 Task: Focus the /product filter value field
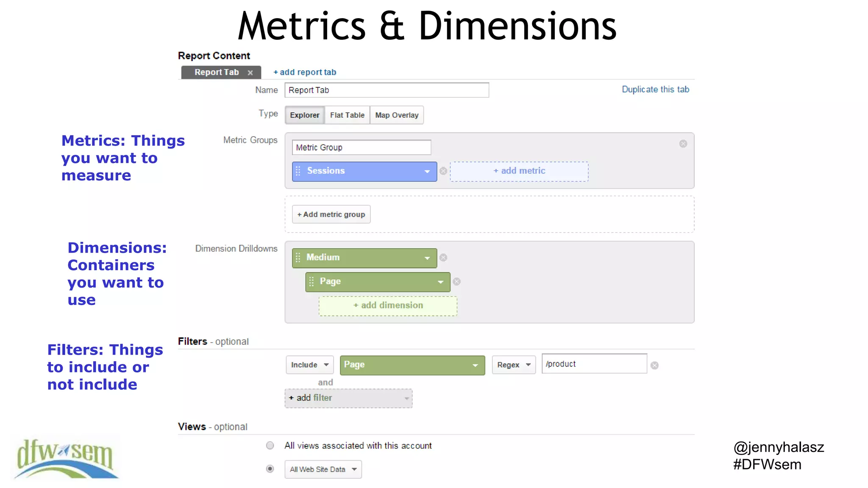(594, 364)
